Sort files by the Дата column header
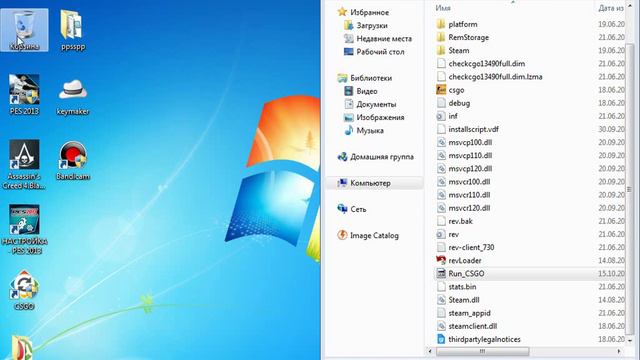 [x=611, y=8]
